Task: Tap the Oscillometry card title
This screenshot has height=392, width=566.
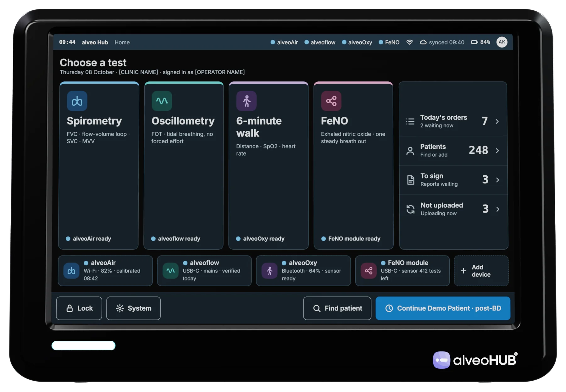Action: [x=183, y=121]
